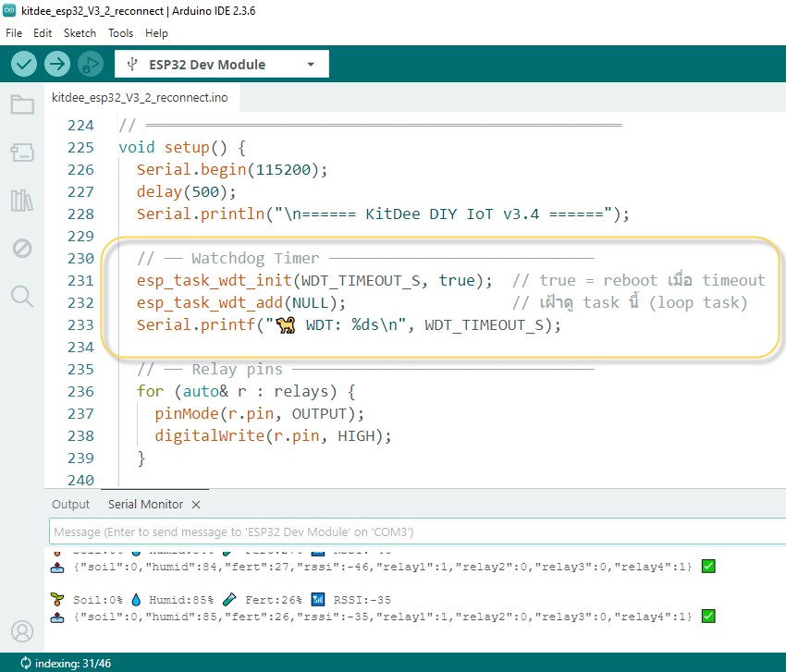786x672 pixels.
Task: Start debugging with the Debug button
Action: [91, 64]
